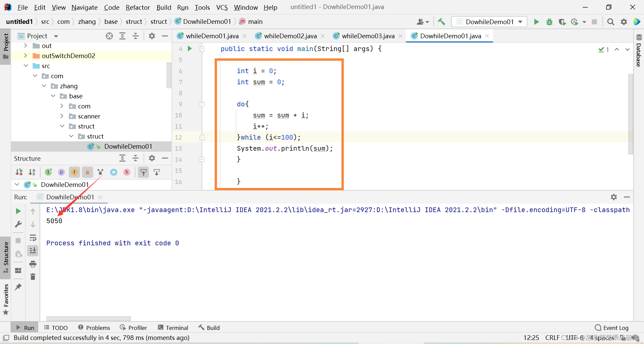Viewport: 644px width, 344px height.
Task: Open the TODO tool window
Action: click(x=56, y=328)
